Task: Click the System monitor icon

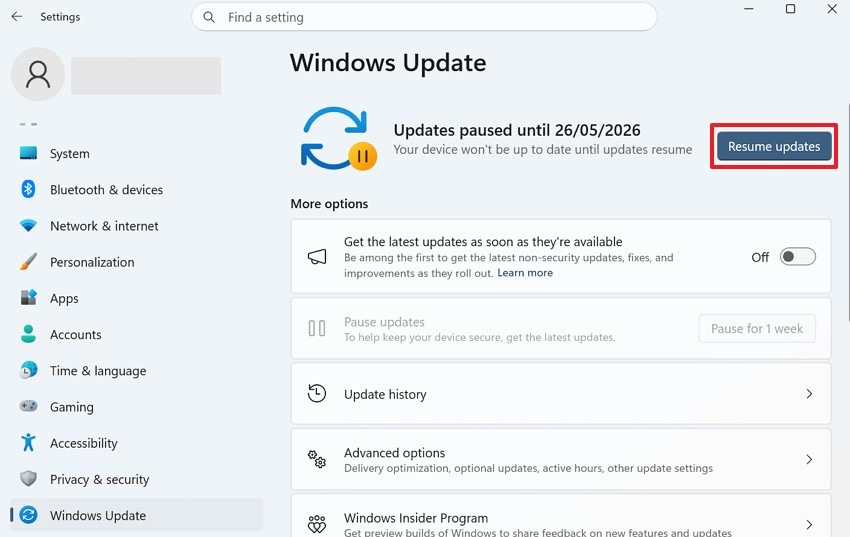Action: [x=28, y=153]
